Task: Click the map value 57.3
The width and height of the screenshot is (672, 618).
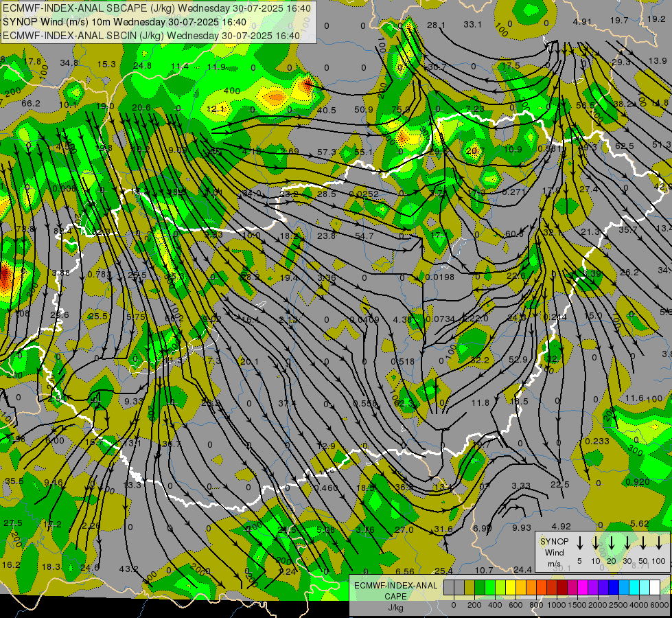Action: [327, 152]
